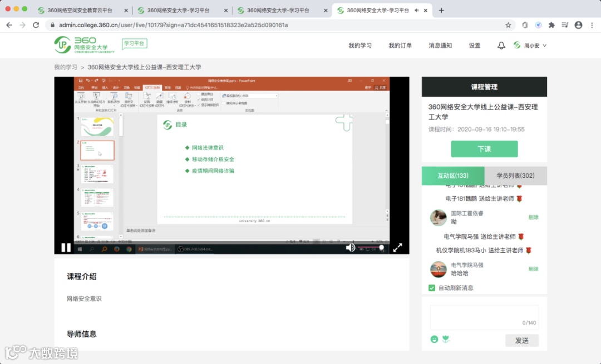Adjust the video volume slider
Image resolution: width=601 pixels, height=364 pixels.
[371, 248]
